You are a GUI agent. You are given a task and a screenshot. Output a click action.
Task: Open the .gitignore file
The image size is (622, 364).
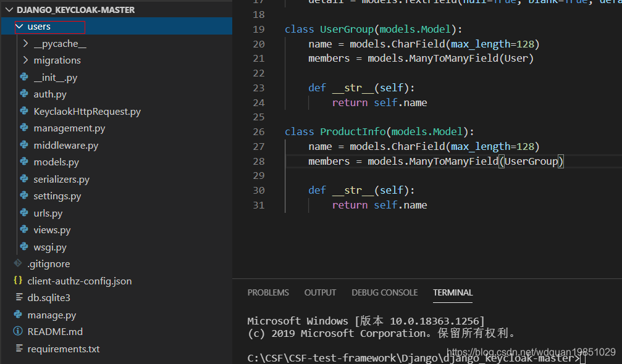[43, 263]
